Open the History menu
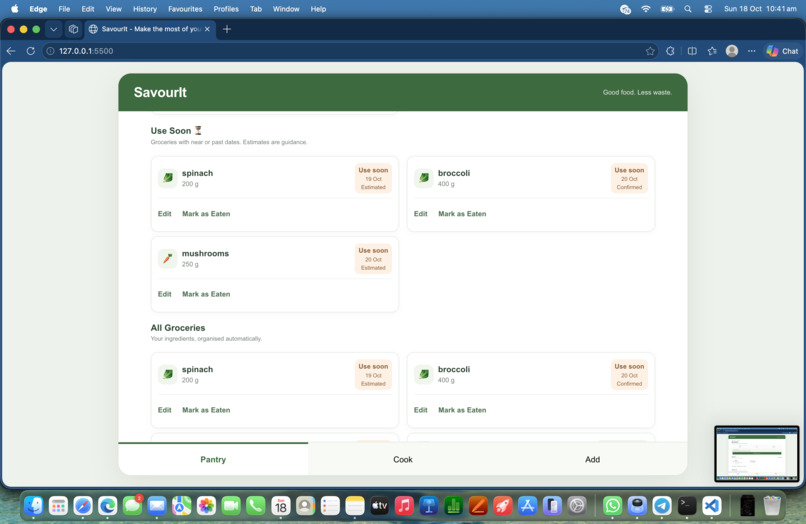The height and width of the screenshot is (524, 806). point(145,9)
